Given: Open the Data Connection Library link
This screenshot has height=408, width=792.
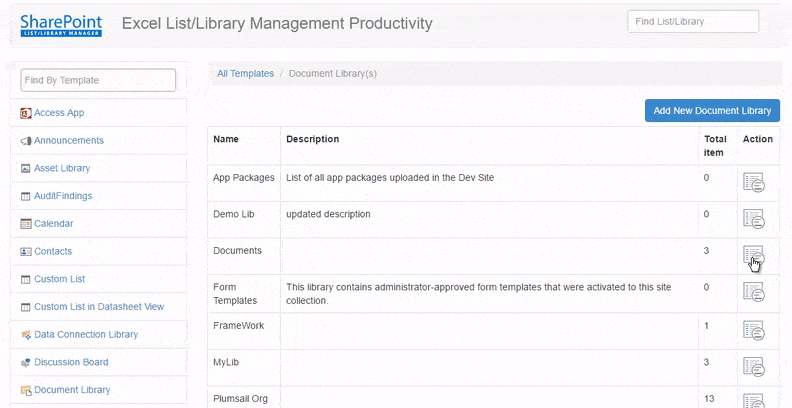Looking at the screenshot, I should [86, 335].
